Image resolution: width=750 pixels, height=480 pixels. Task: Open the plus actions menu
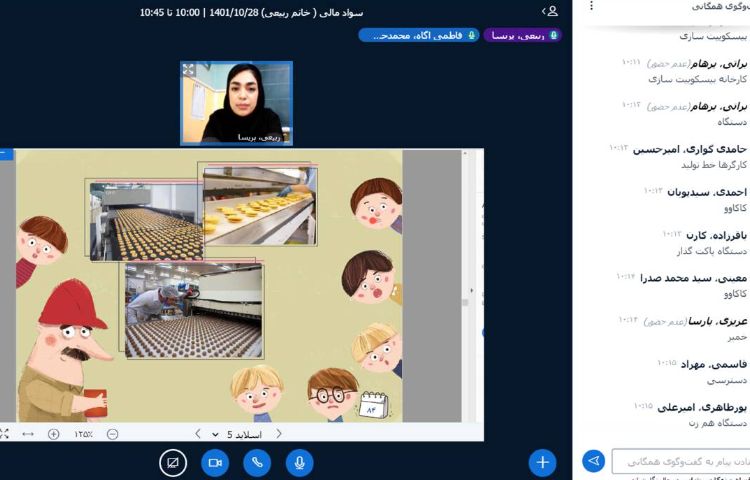pyautogui.click(x=542, y=463)
